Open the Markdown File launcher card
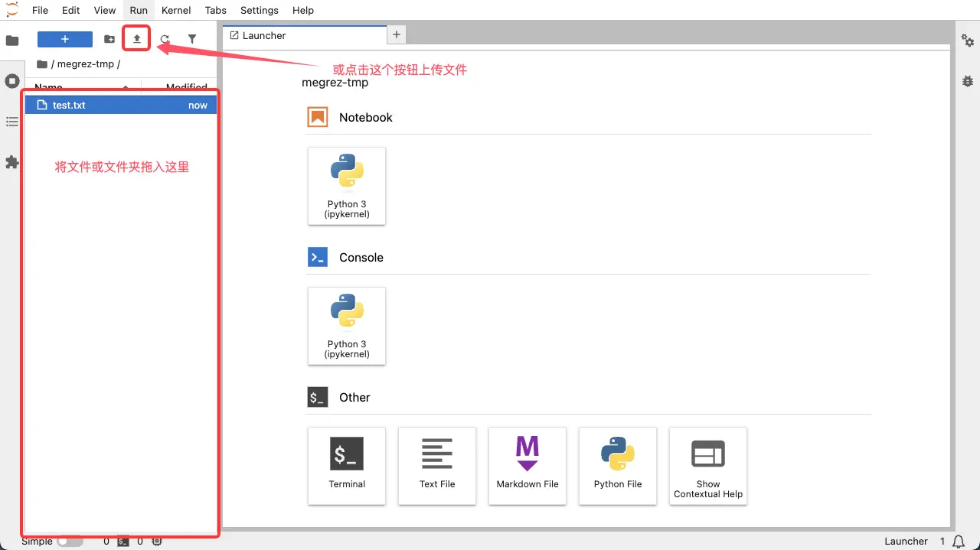Image resolution: width=980 pixels, height=550 pixels. tap(528, 466)
